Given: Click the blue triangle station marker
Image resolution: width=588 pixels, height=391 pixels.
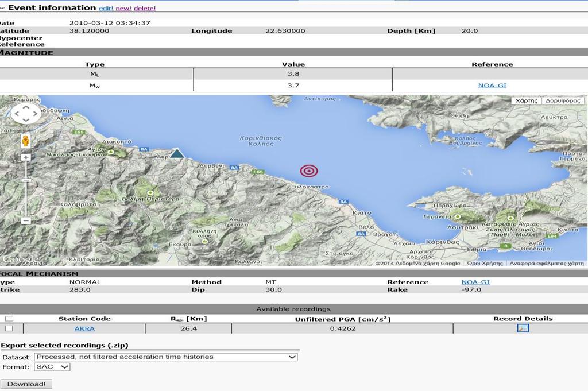Looking at the screenshot, I should pyautogui.click(x=177, y=153).
